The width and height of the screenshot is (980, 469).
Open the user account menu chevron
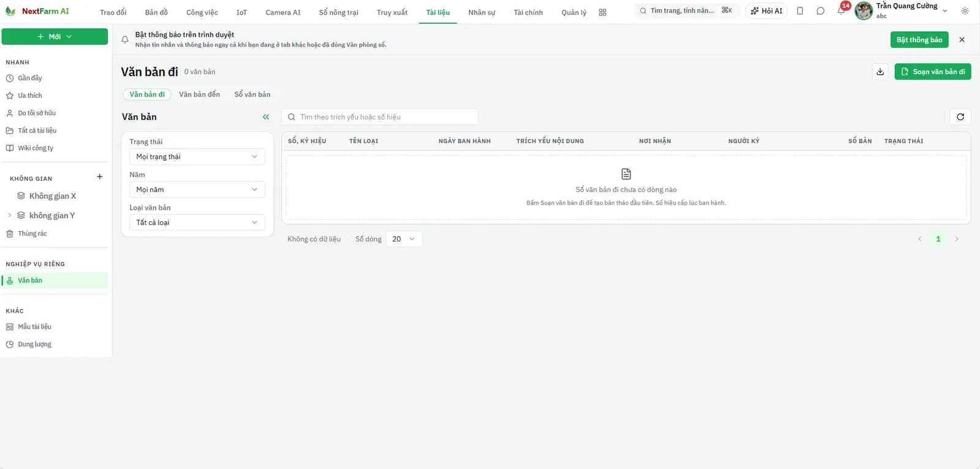(945, 11)
